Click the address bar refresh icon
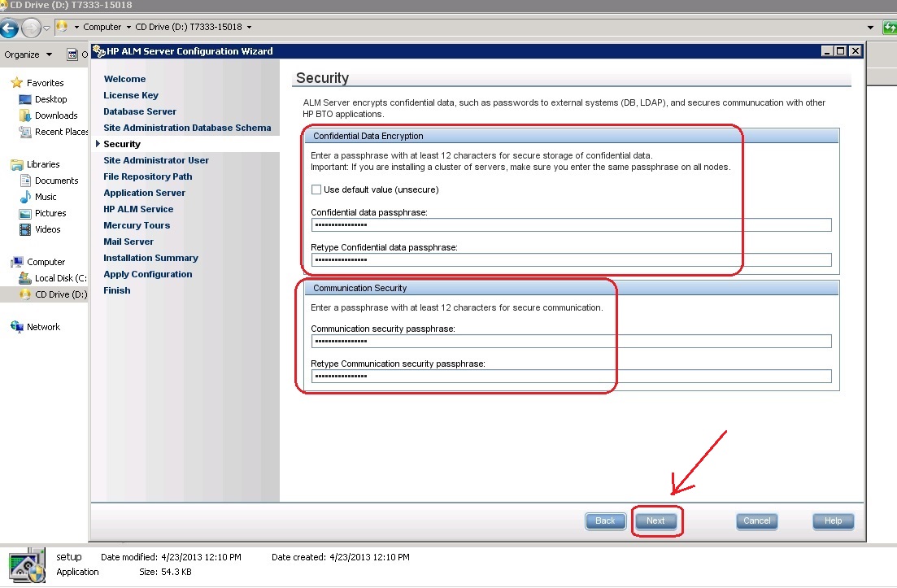Screen dimensions: 897x588 pos(890,27)
